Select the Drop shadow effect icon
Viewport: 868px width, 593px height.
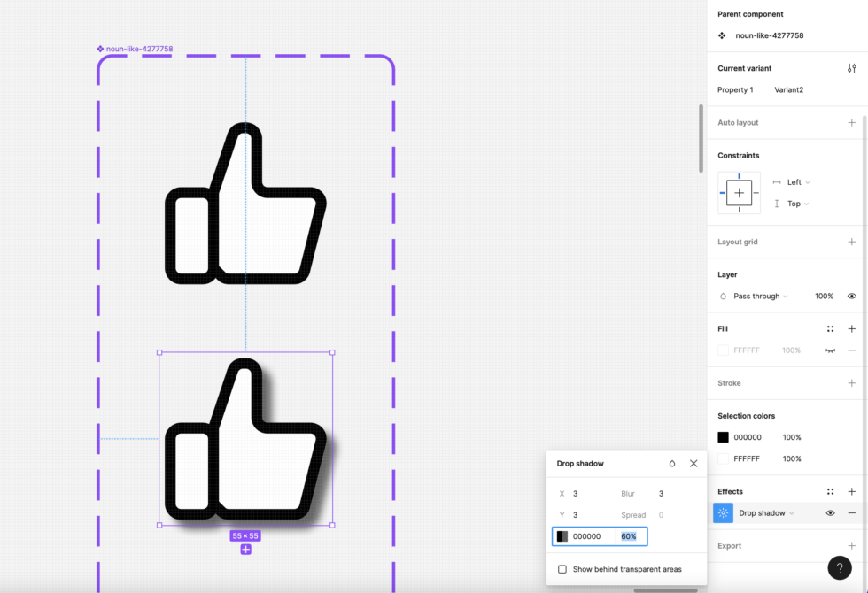coord(722,512)
